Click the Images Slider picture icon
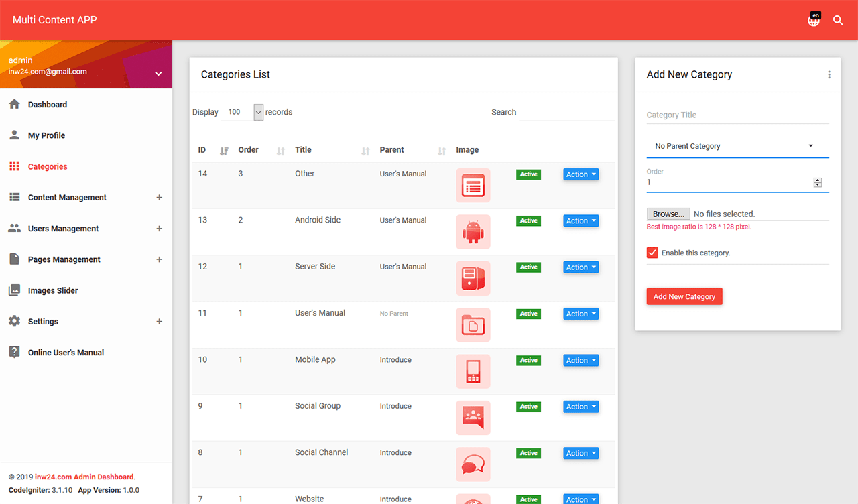 14,290
